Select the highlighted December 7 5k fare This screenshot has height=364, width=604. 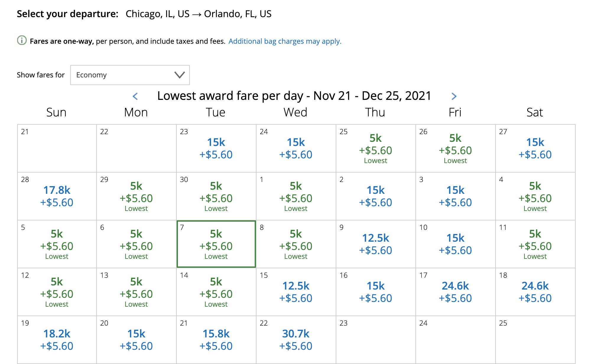point(216,244)
